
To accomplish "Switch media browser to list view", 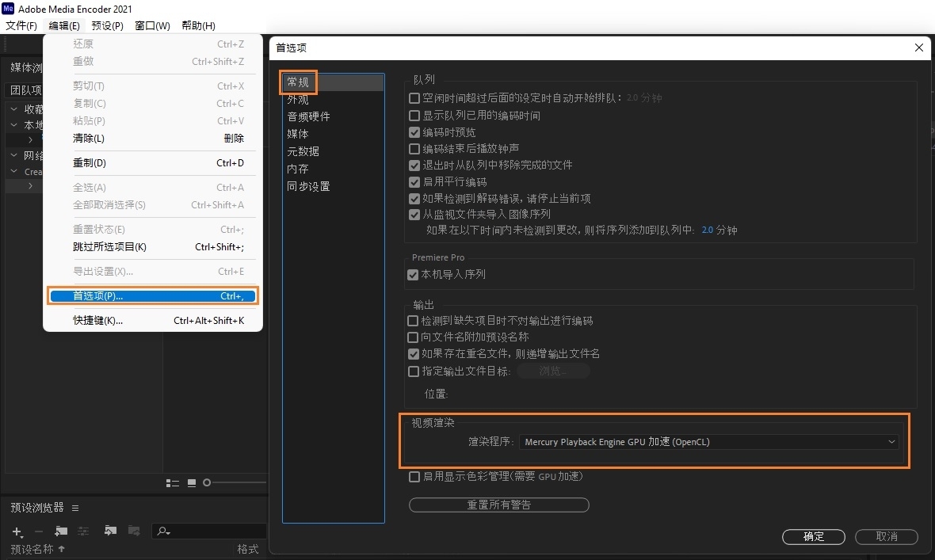I will tap(172, 483).
